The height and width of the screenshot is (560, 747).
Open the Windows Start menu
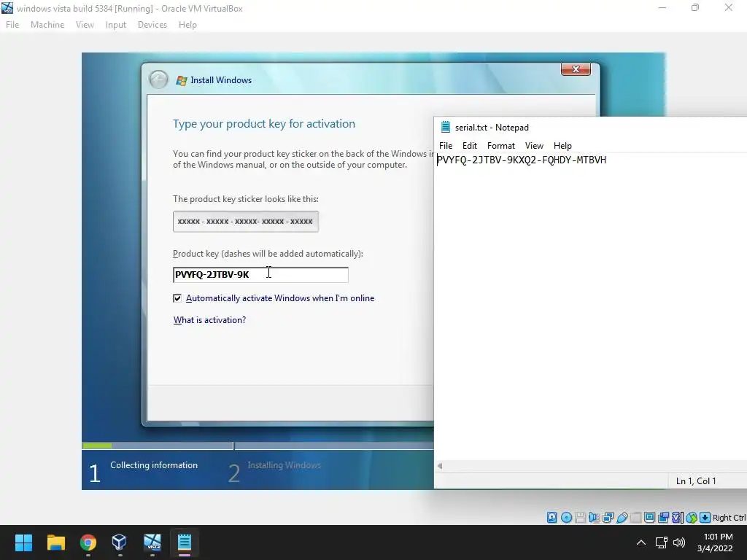pos(23,542)
